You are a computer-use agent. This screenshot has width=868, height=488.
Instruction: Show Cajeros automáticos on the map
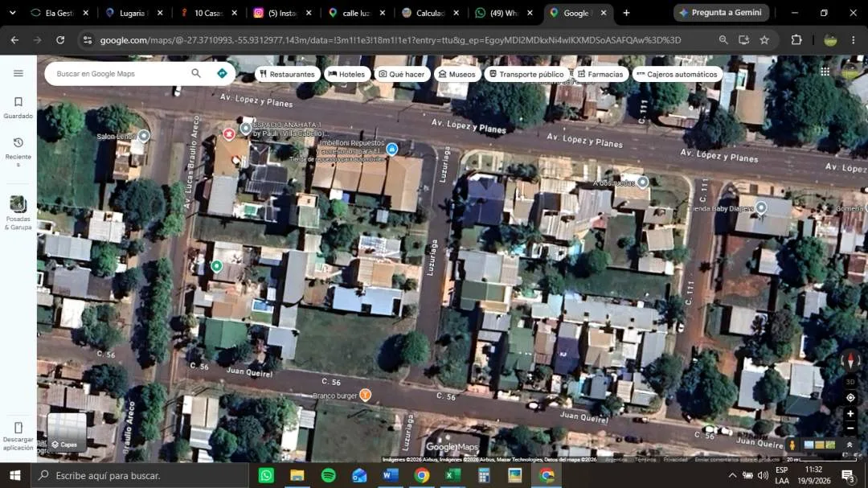click(677, 74)
